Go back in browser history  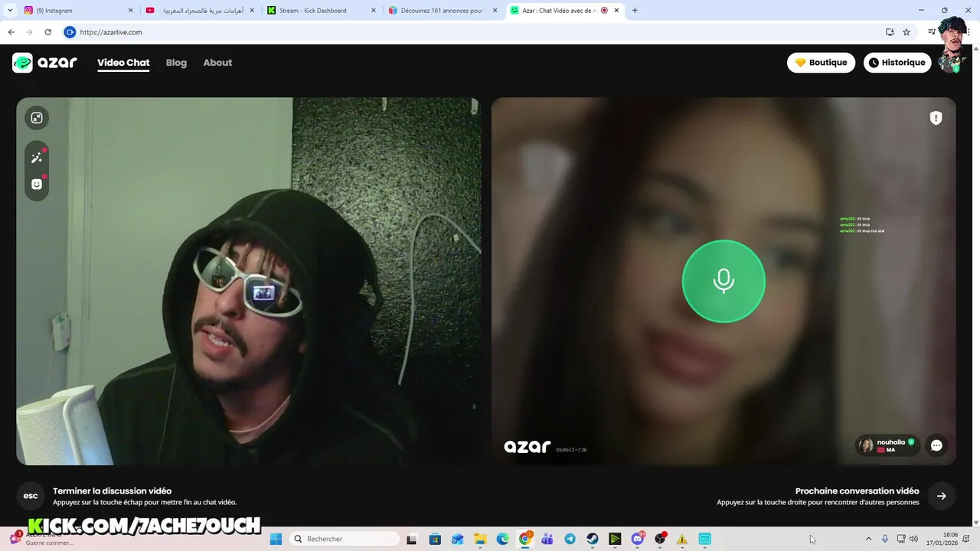pyautogui.click(x=11, y=32)
